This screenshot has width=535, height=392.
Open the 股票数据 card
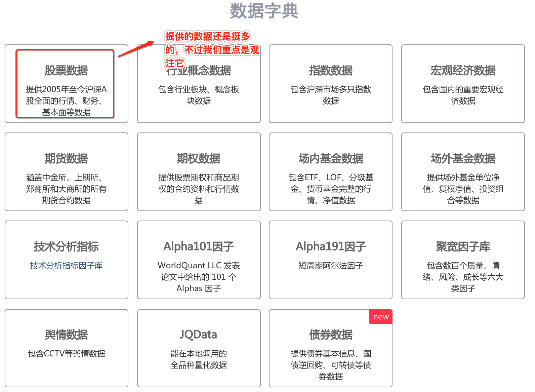click(67, 84)
